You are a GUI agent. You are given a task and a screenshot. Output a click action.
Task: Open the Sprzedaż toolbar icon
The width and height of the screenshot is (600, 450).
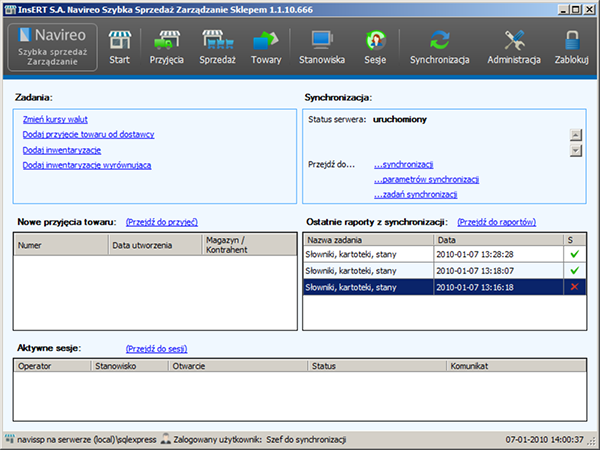pos(217,47)
